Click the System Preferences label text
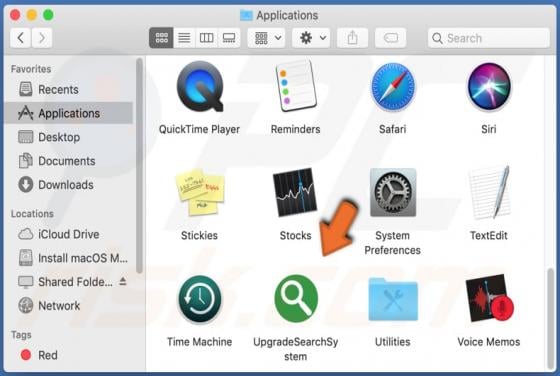The image size is (560, 376). 392,243
